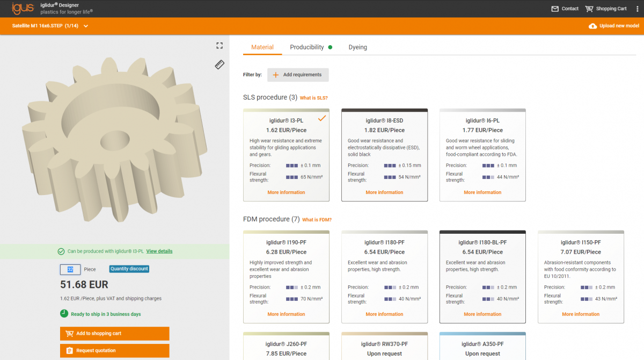Select the iglidur J260-PF material card
The image size is (644, 360).
(286, 346)
